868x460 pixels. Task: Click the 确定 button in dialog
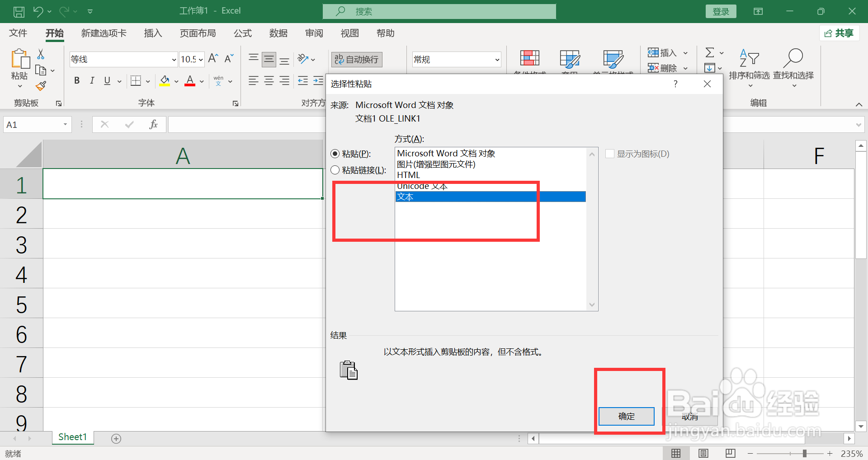tap(627, 416)
